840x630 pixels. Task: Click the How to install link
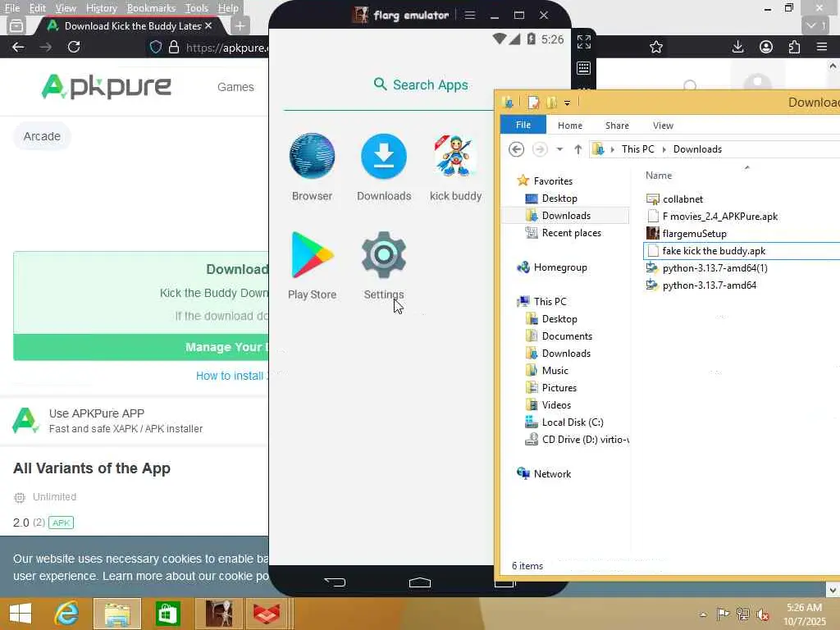coord(231,376)
